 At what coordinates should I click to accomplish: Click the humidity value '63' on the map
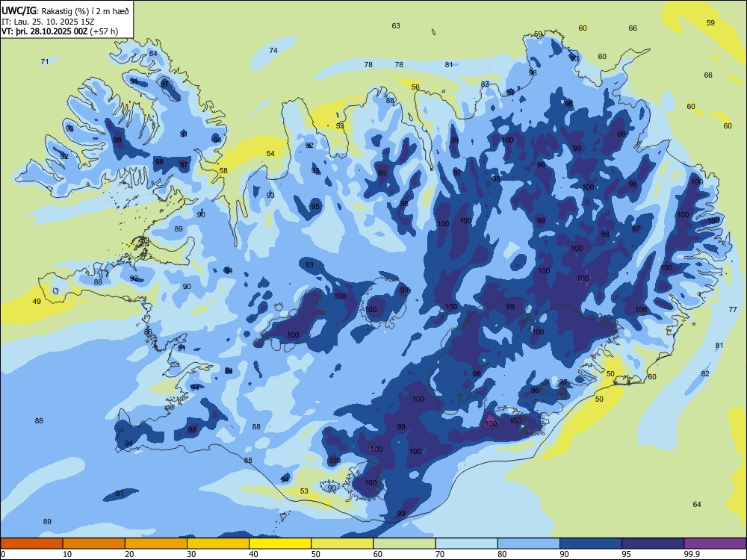pos(396,25)
